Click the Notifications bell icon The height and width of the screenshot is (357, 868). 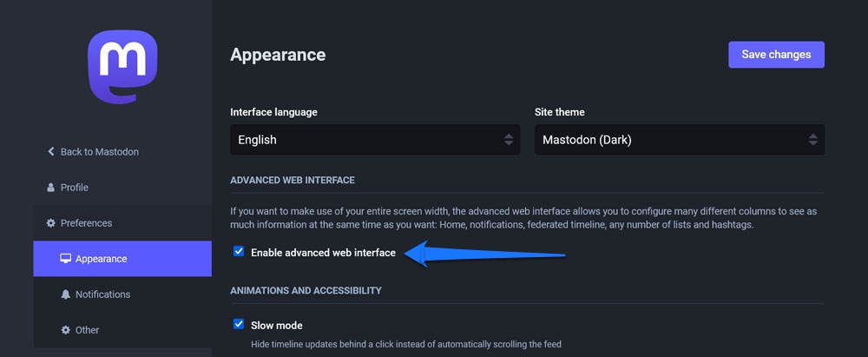pos(65,294)
